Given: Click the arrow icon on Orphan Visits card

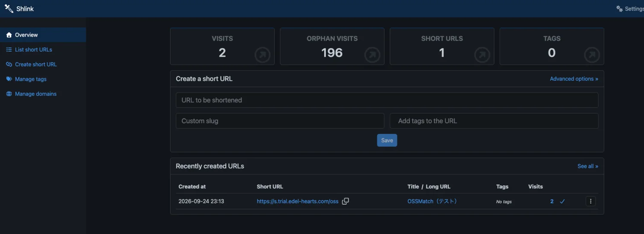Looking at the screenshot, I should (x=372, y=55).
